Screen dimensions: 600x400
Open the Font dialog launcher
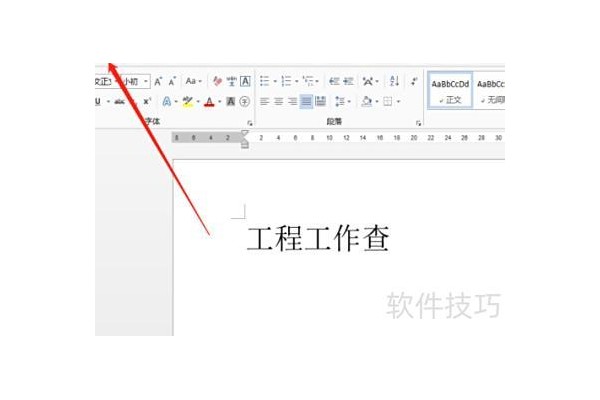[249, 123]
